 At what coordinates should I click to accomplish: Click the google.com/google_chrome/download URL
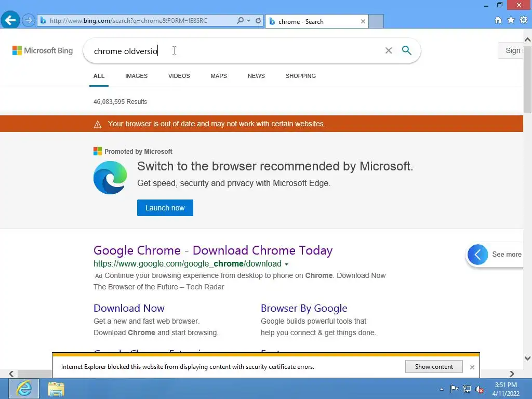(187, 263)
